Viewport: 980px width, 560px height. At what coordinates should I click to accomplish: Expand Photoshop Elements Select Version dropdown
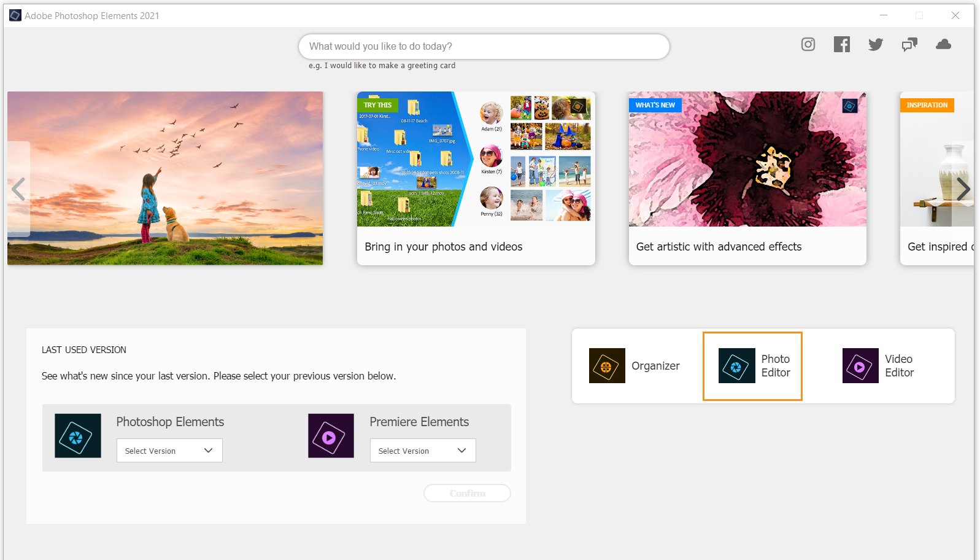[x=169, y=451]
